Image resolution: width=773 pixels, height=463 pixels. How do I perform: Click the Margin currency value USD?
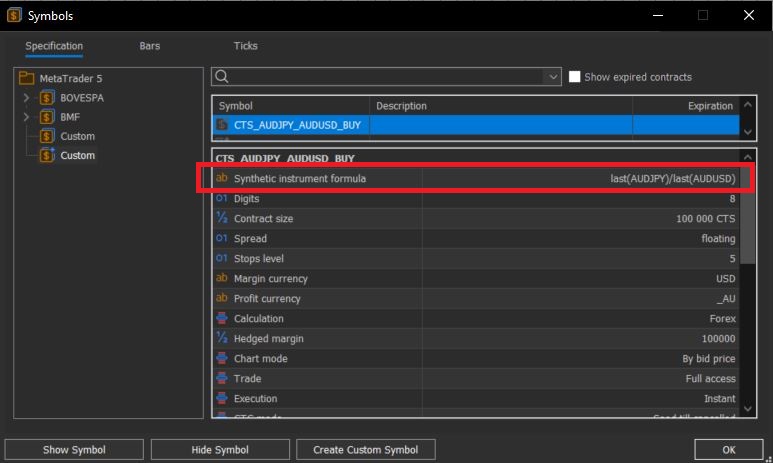(x=725, y=279)
